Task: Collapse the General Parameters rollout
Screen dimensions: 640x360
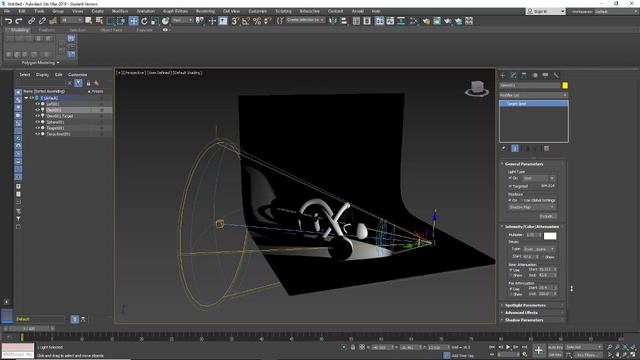Action: click(x=532, y=164)
